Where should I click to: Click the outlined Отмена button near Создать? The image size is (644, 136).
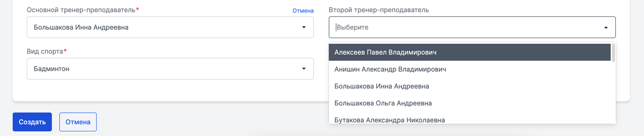pos(78,122)
